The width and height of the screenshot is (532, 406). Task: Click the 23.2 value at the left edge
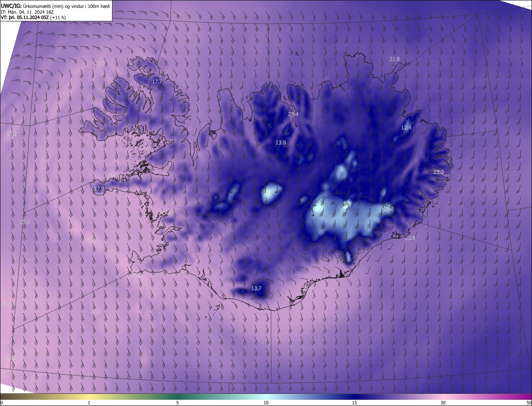coord(12,134)
